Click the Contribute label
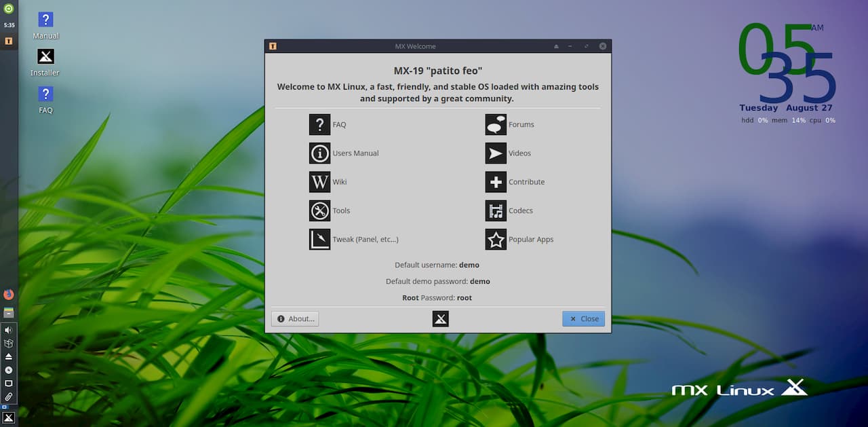The width and height of the screenshot is (868, 427). tap(527, 182)
